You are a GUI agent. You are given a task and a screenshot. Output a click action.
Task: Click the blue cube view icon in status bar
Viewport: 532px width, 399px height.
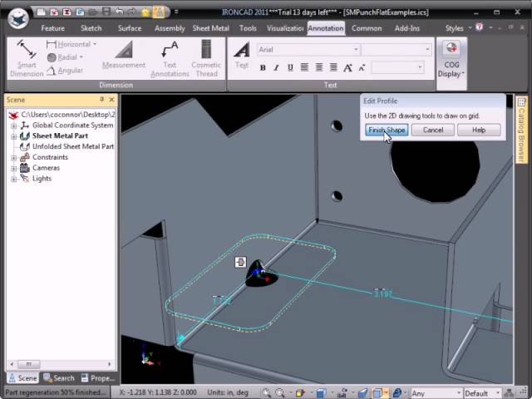(321, 393)
